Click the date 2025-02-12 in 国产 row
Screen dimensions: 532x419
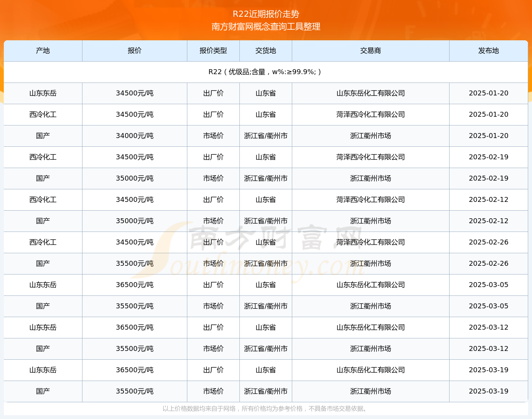pos(488,221)
